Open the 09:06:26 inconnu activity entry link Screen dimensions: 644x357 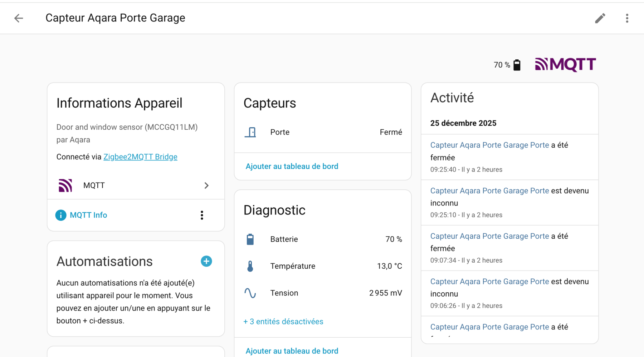[x=489, y=282]
